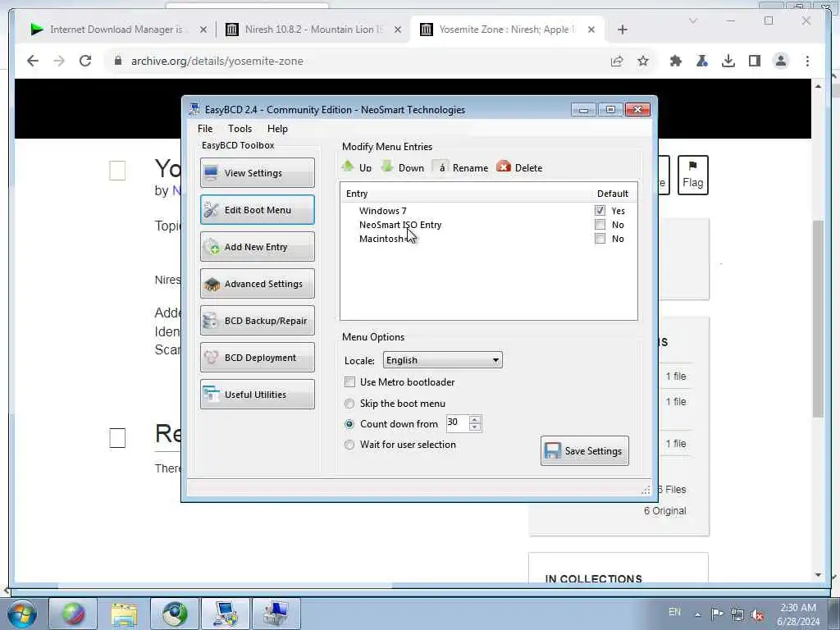Open File Explorer from taskbar
This screenshot has height=630, width=840.
click(x=124, y=614)
